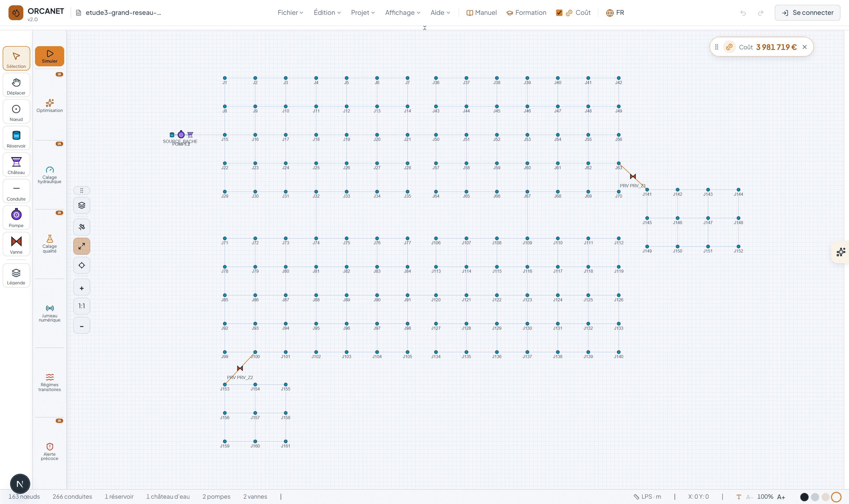
Task: Click the redo arrow
Action: (761, 13)
